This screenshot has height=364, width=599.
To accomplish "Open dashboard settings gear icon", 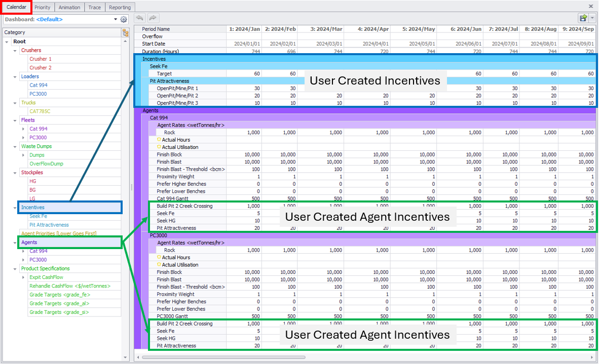I will 124,19.
